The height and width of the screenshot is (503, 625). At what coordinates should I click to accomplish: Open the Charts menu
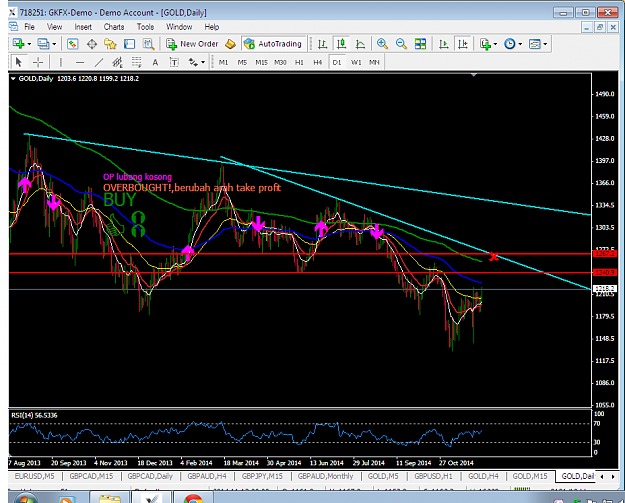click(x=114, y=27)
